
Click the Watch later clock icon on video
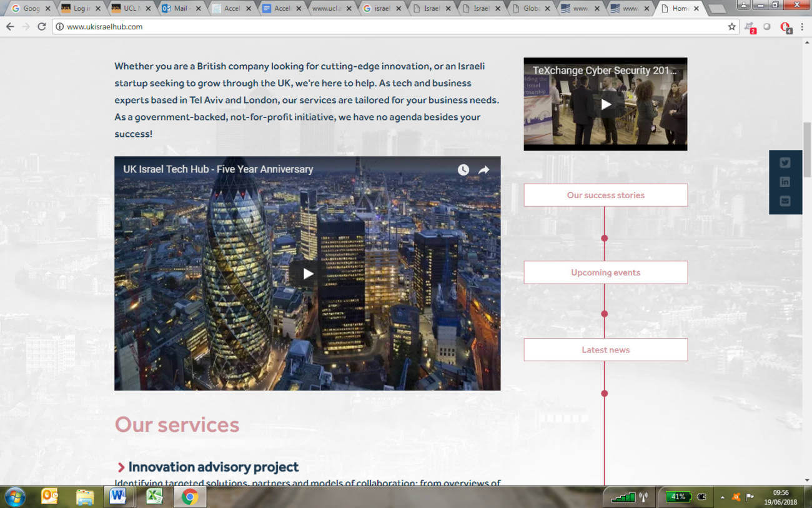coord(463,170)
